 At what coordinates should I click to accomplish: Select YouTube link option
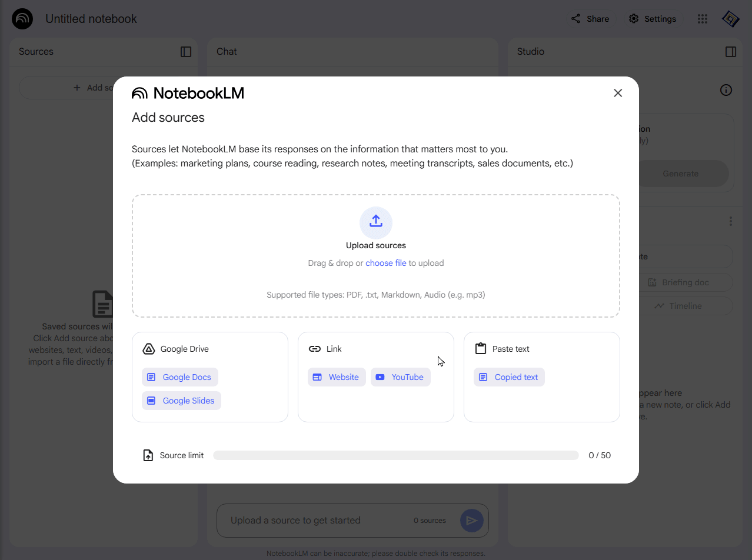coord(401,377)
